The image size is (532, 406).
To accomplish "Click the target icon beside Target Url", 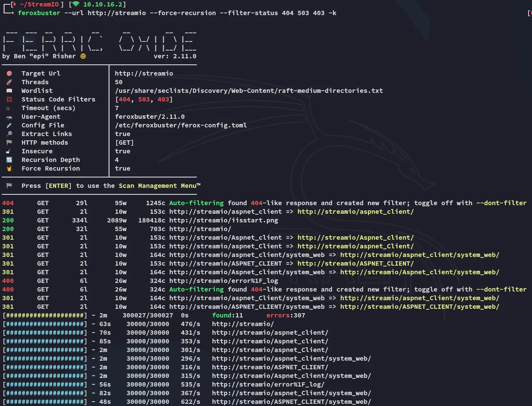I will point(9,73).
